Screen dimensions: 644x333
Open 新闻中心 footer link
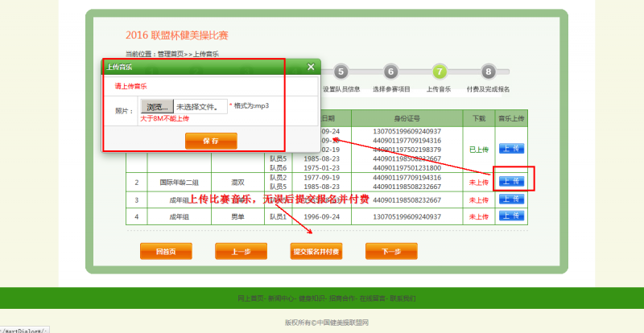[x=279, y=298]
